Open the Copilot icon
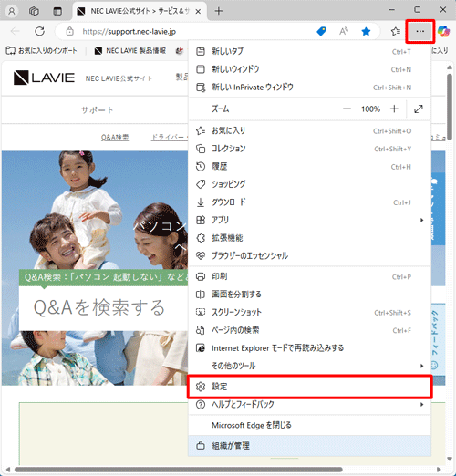Viewport: 456px width, 476px height. [444, 31]
